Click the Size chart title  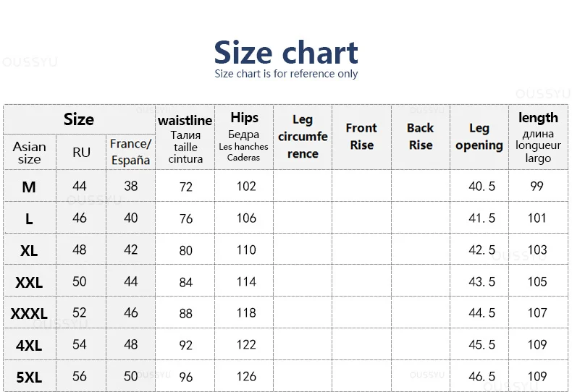(x=286, y=53)
